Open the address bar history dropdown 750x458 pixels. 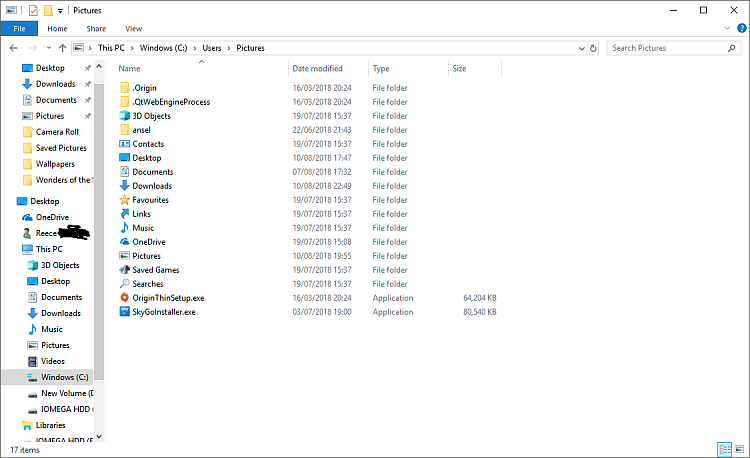click(582, 48)
